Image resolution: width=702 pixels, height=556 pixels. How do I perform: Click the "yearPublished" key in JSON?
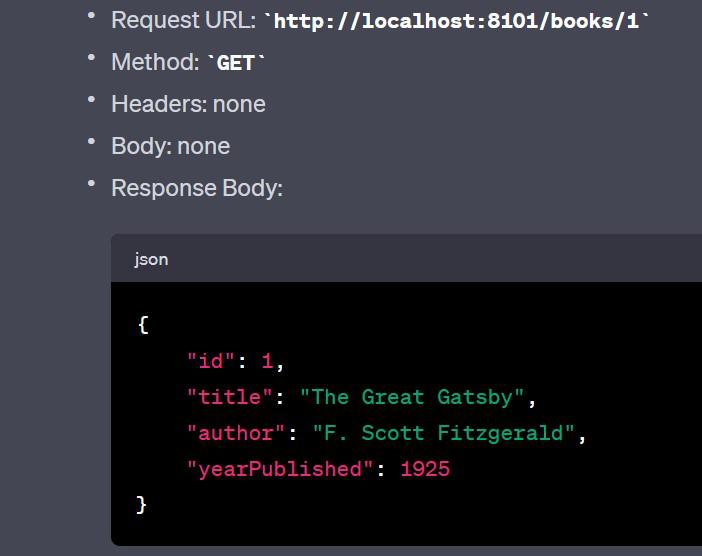[x=280, y=469]
